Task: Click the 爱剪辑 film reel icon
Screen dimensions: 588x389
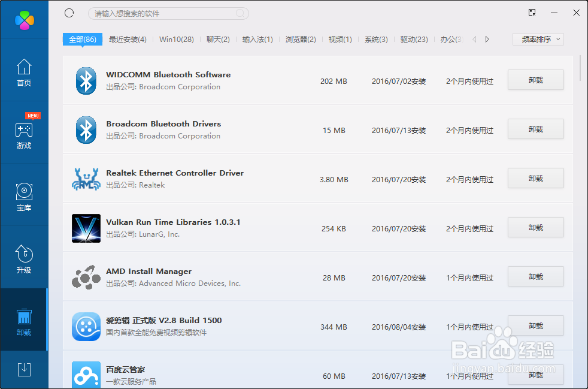Action: coord(86,327)
